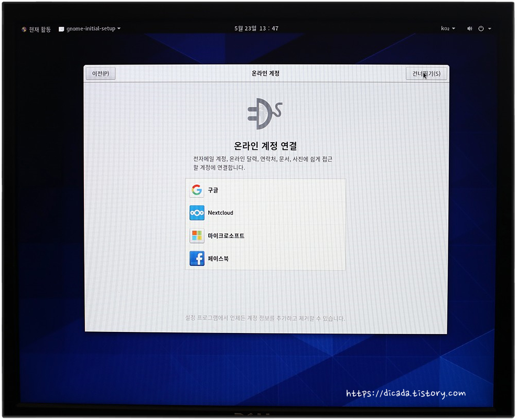The image size is (517, 420).
Task: Select the Nextcloud account label
Action: click(x=221, y=213)
